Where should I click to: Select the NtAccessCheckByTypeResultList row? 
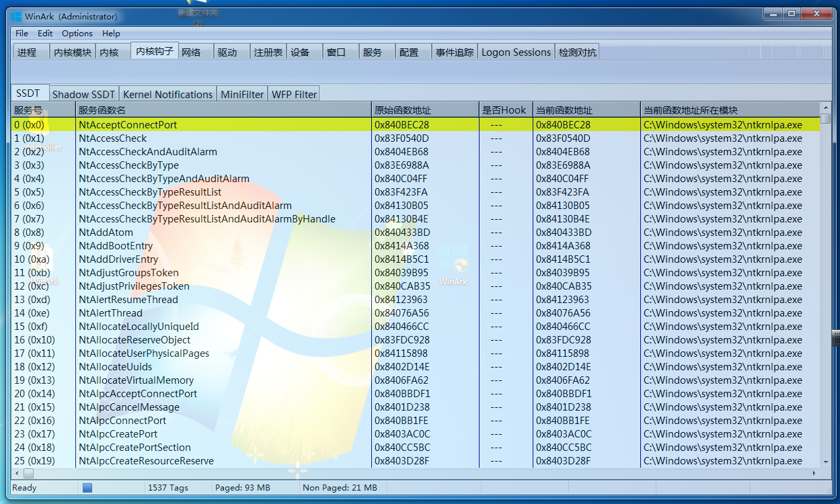tap(416, 192)
